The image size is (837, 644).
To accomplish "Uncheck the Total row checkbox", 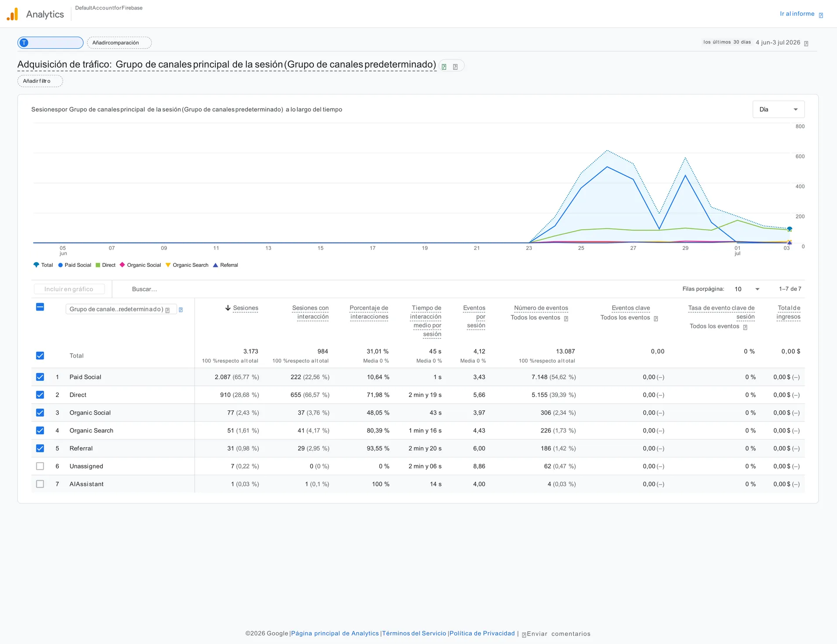I will (40, 356).
